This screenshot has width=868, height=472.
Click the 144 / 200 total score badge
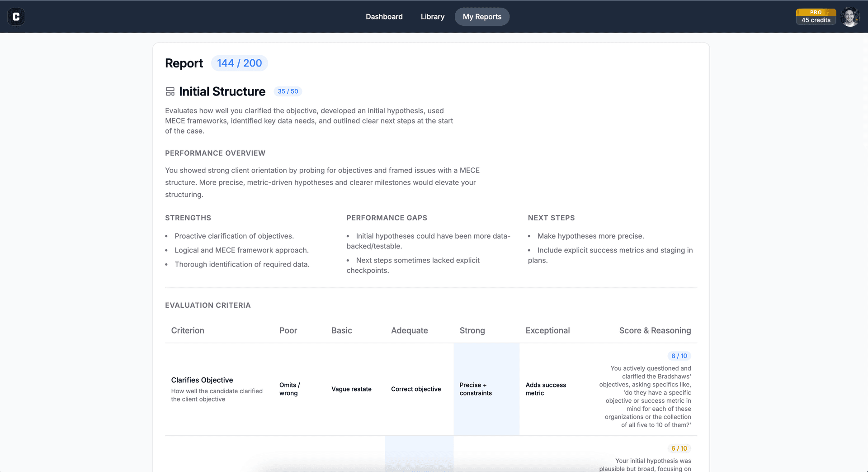click(239, 63)
